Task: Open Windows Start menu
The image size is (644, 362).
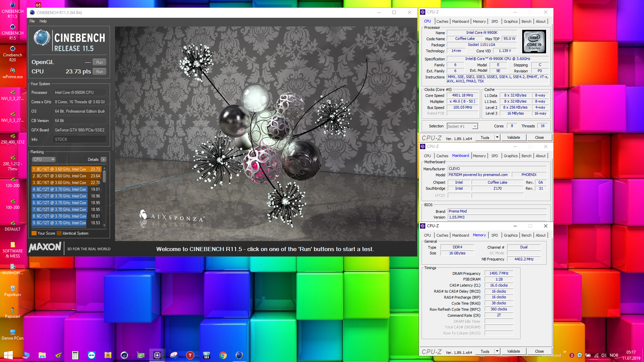Action: coord(8,355)
